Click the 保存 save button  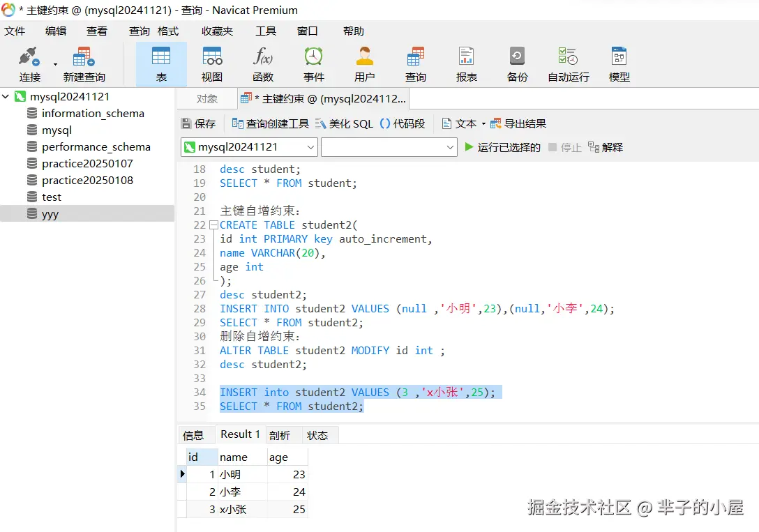(198, 124)
